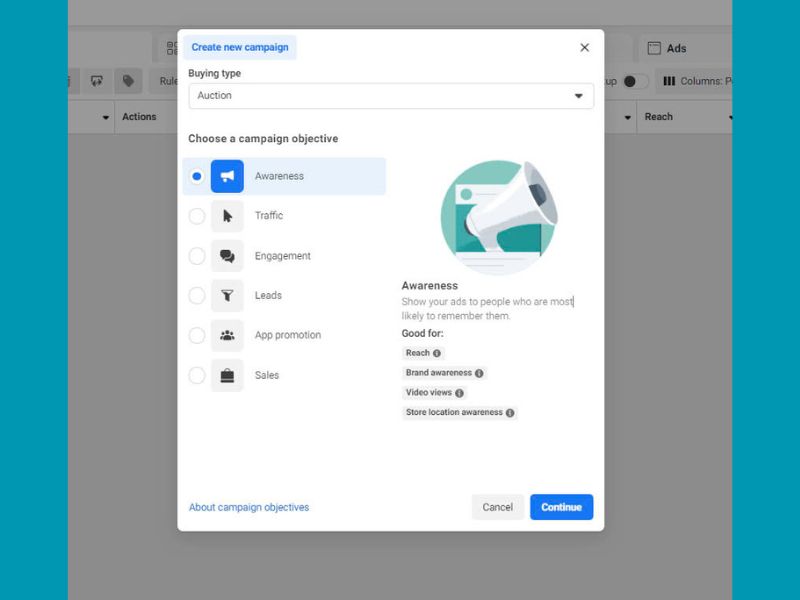This screenshot has width=800, height=600.
Task: Choose the App promotion radio button
Action: click(x=196, y=335)
